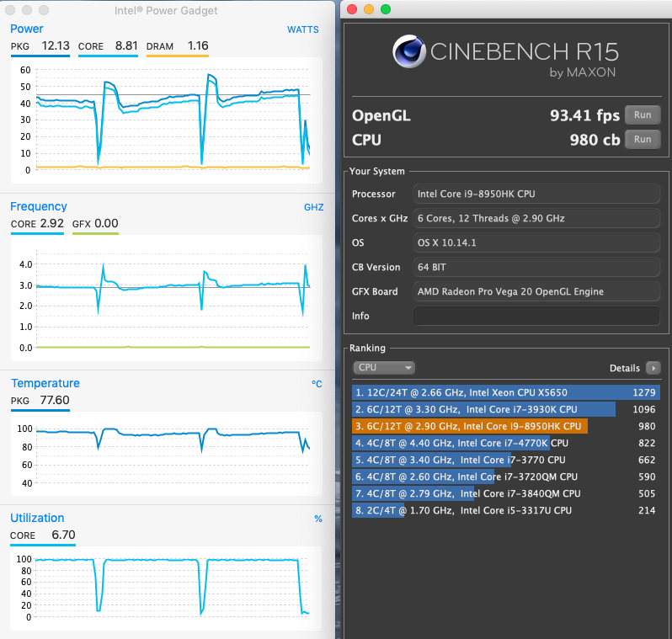Click PKG temperature value 77.60
Viewport: 672px width, 639px height.
[x=55, y=400]
